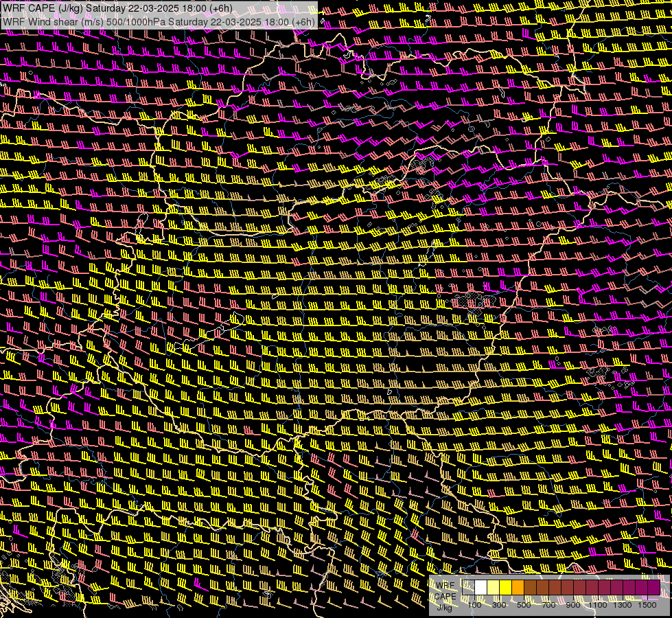This screenshot has height=618, width=672.
Task: Click the legend label '900'
Action: point(573,605)
